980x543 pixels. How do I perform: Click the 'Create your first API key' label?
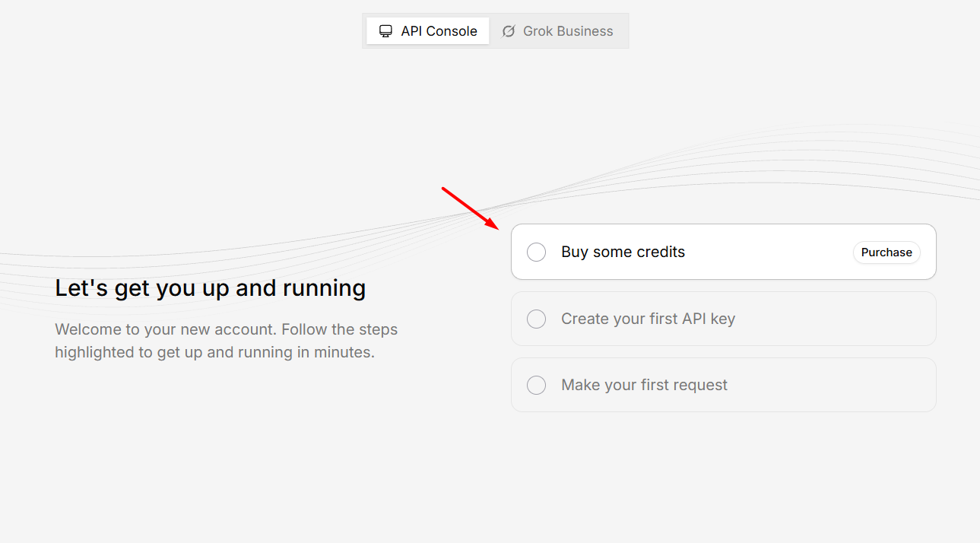coord(648,319)
